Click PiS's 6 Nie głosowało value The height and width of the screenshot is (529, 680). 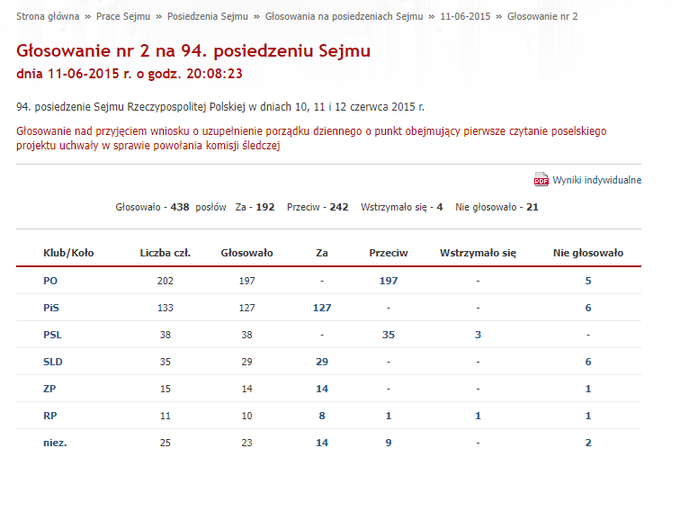coord(588,307)
